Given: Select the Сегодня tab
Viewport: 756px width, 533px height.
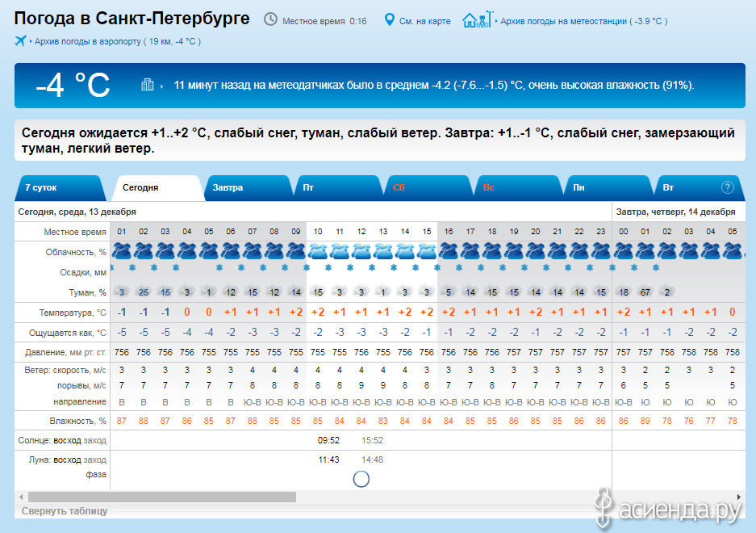Looking at the screenshot, I should (157, 188).
